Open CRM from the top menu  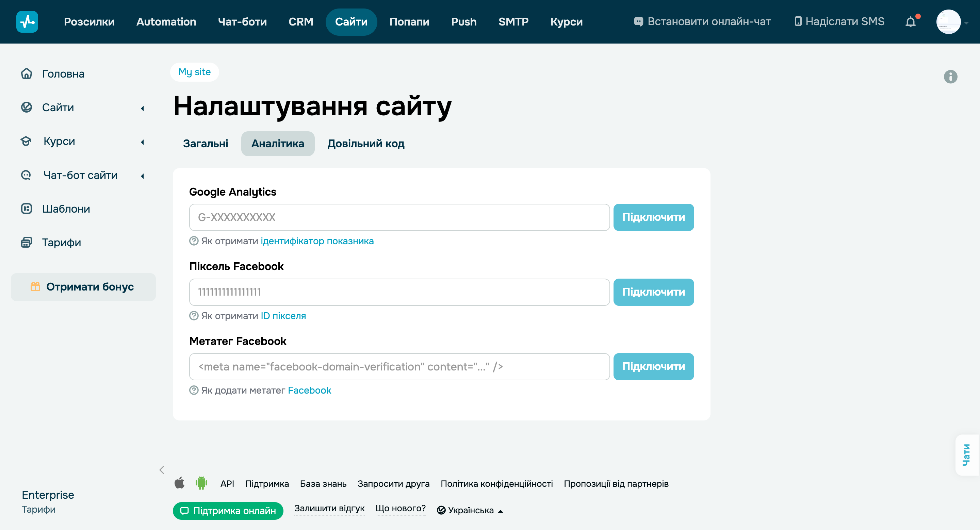point(301,22)
